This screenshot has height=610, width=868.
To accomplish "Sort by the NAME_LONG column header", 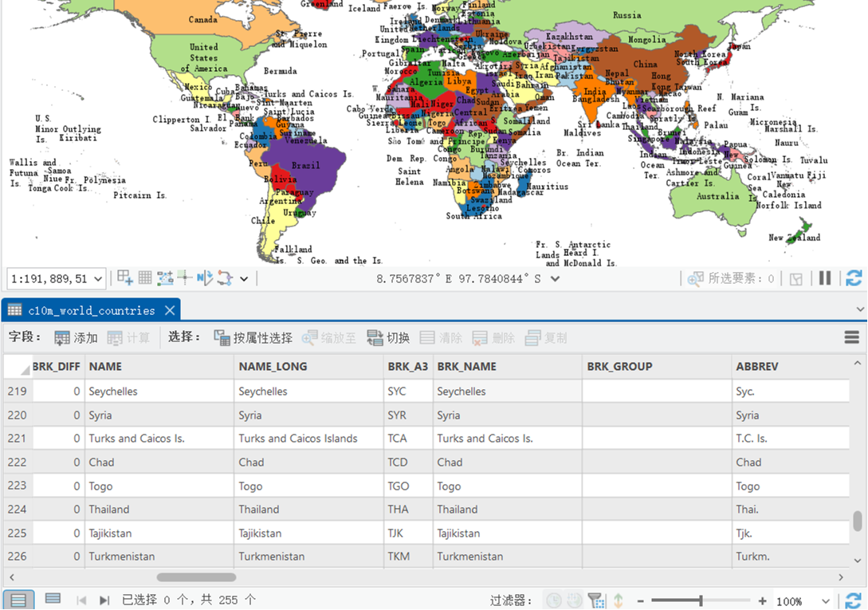I will click(309, 367).
